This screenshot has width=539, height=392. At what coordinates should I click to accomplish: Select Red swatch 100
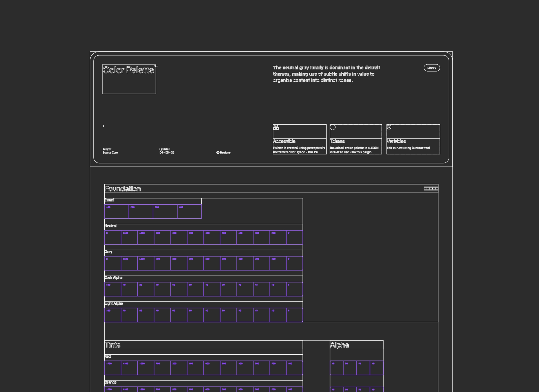[294, 368]
